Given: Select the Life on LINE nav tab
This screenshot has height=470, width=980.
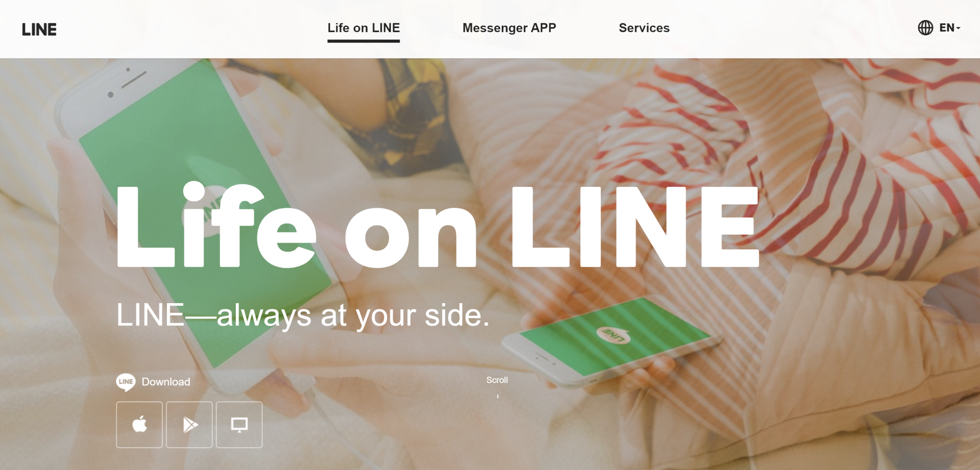Looking at the screenshot, I should click(364, 28).
